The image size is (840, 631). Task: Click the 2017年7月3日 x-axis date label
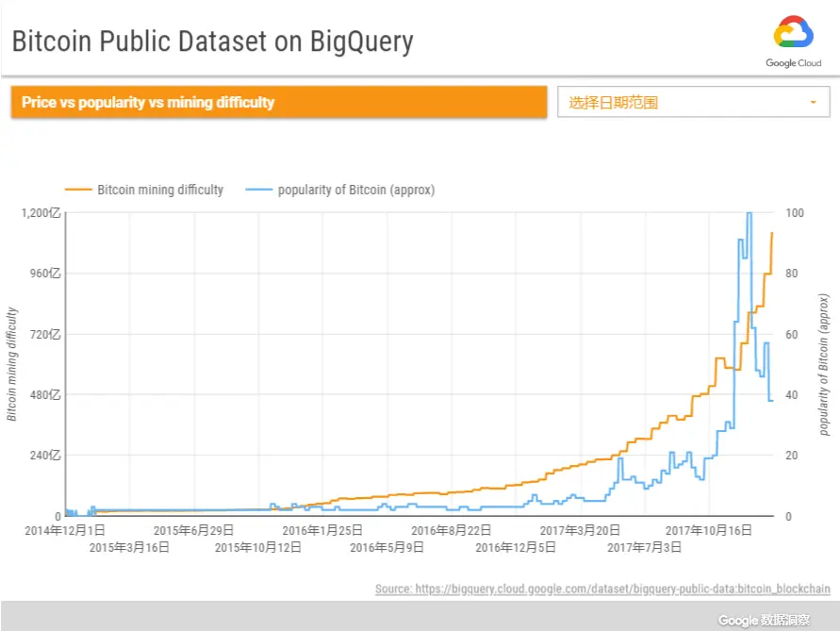tap(645, 547)
